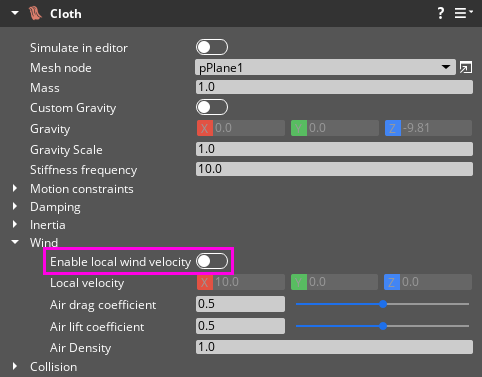Screen dimensions: 482x377
Task: Toggle Simulate in editor switch
Action: point(212,47)
